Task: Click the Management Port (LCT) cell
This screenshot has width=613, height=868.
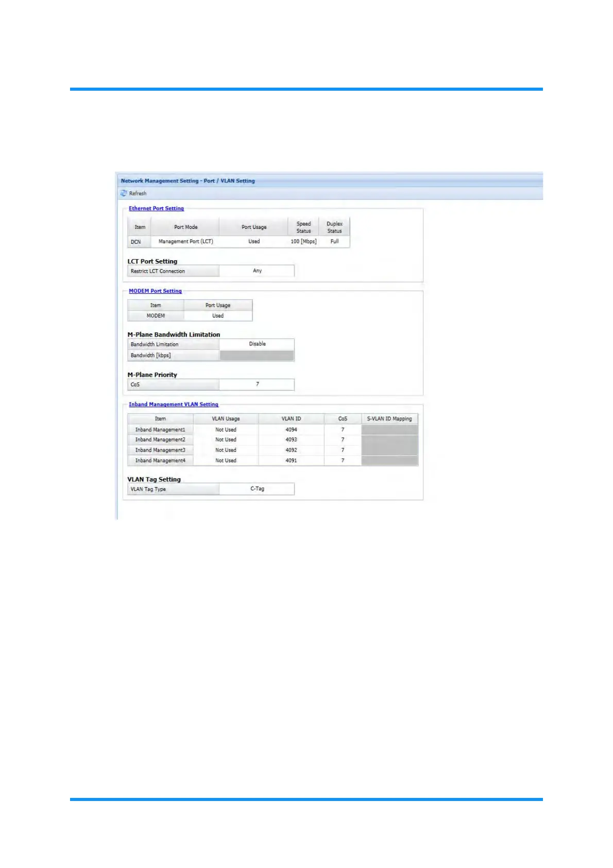Action: (185, 242)
